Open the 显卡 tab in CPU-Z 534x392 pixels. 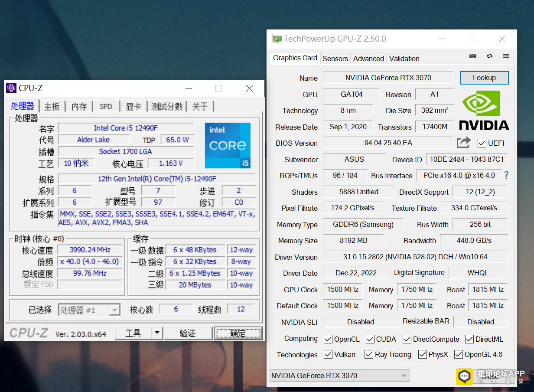click(133, 107)
